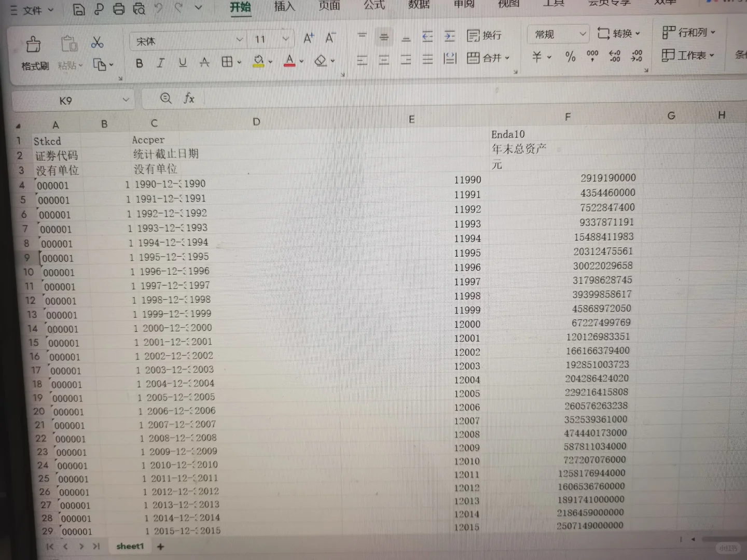Click the wrap text 换行 icon
The width and height of the screenshot is (747, 560).
pos(485,35)
